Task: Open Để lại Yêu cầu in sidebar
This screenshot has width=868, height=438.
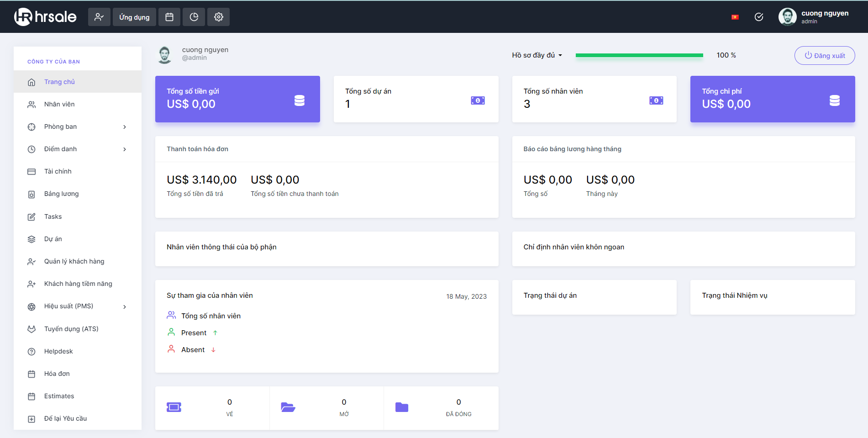Action: pyautogui.click(x=78, y=418)
